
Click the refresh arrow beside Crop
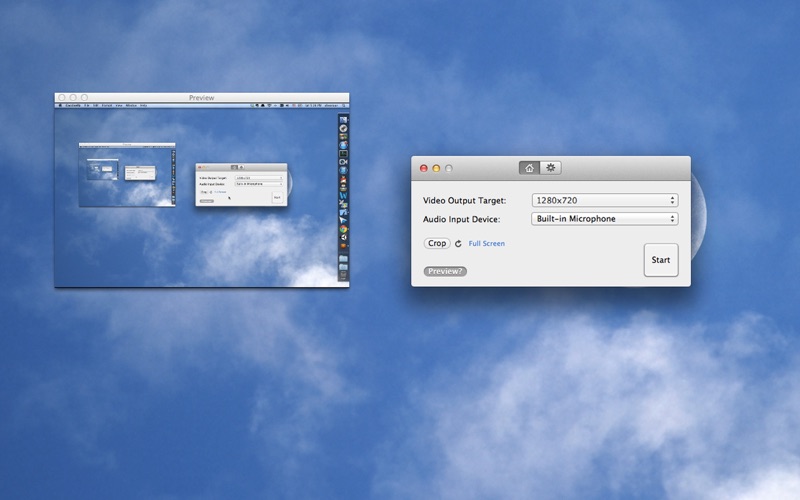(x=458, y=244)
